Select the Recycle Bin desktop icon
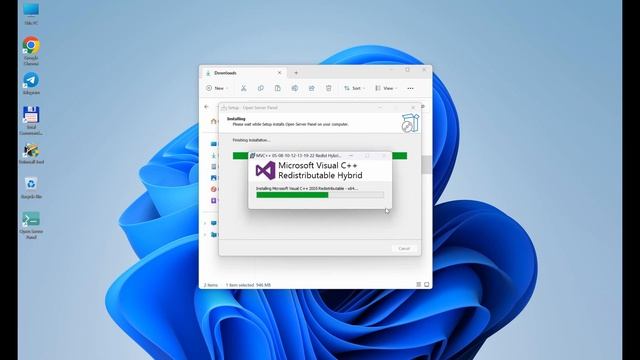The width and height of the screenshot is (640, 360). point(31,188)
